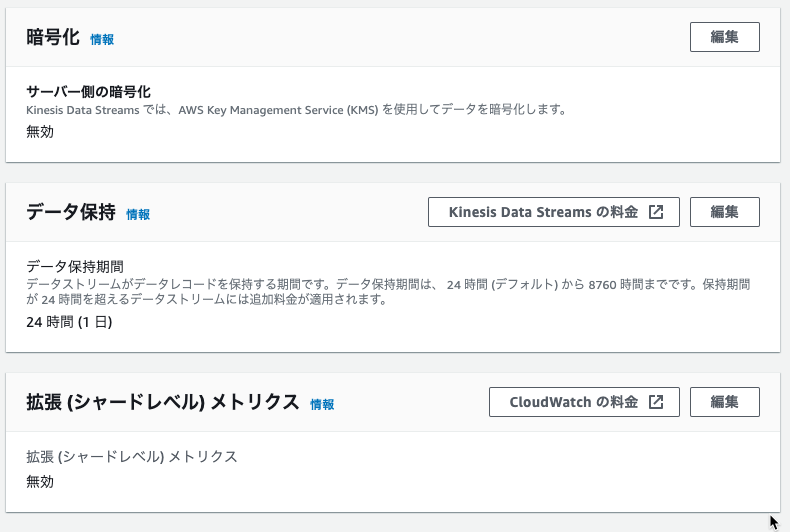Click the retention period description mentioning 8760 時間
Image resolution: width=790 pixels, height=532 pixels.
pos(388,292)
